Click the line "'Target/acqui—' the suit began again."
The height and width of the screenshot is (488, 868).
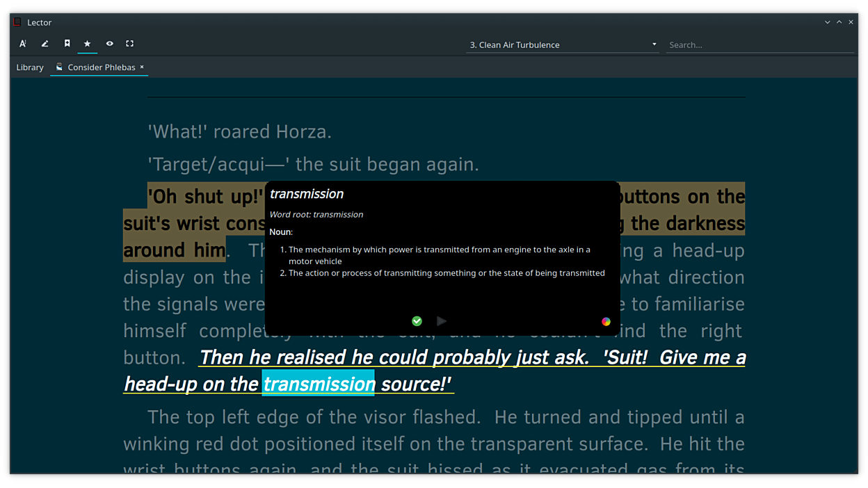314,165
